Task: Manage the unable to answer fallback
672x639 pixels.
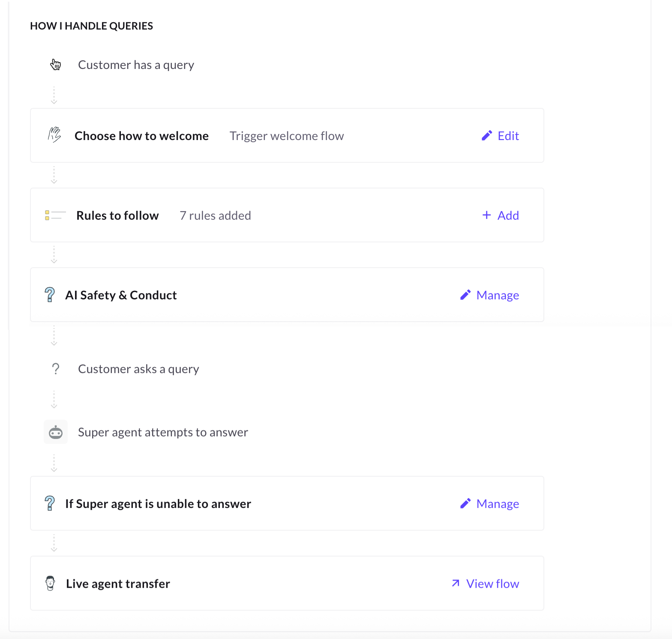Action: tap(489, 504)
